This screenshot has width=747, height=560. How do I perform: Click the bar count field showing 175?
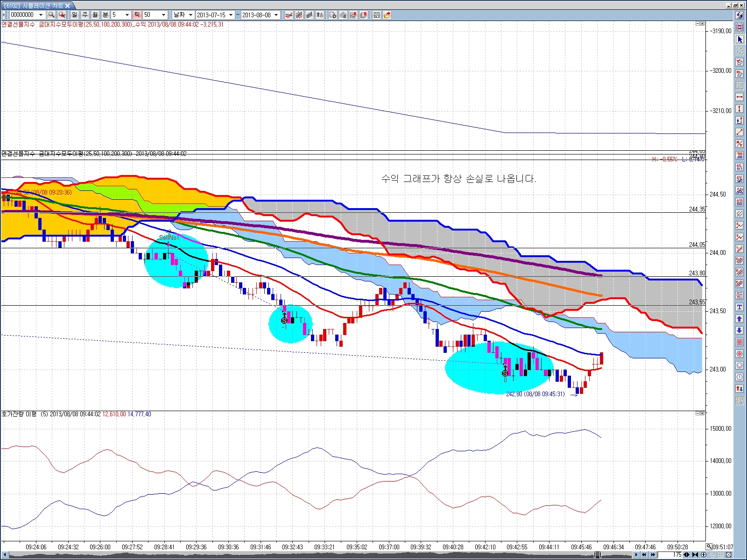point(670,555)
